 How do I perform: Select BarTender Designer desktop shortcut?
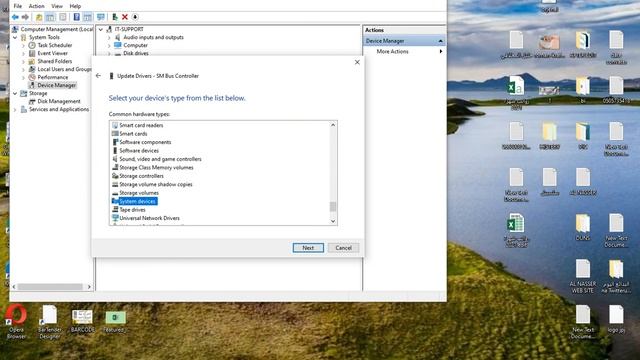(x=49, y=322)
